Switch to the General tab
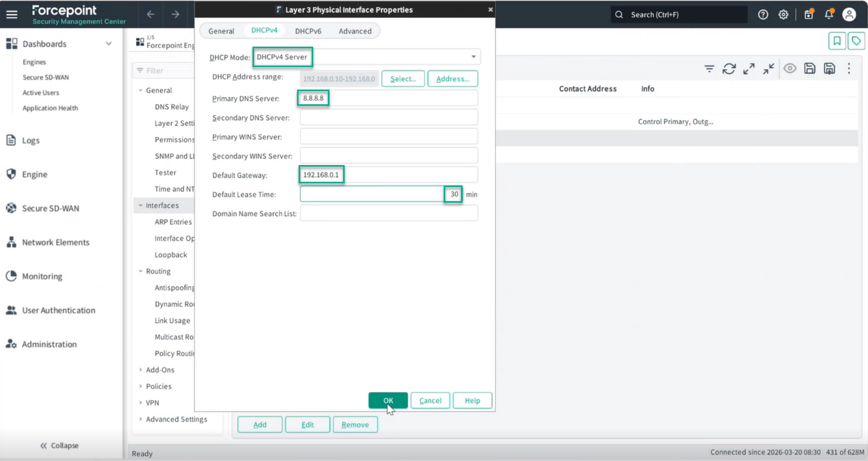 point(221,31)
